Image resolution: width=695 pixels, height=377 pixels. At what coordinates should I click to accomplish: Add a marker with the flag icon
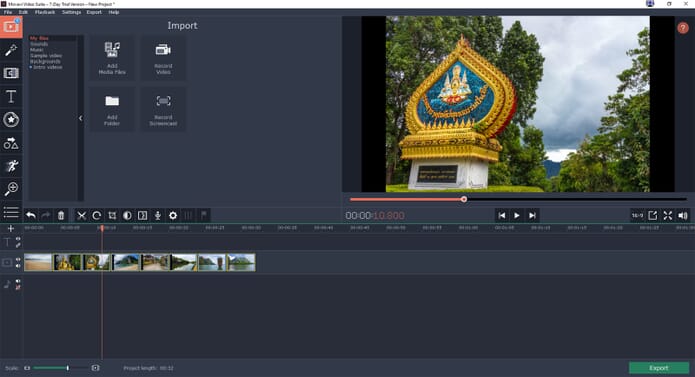click(x=203, y=216)
